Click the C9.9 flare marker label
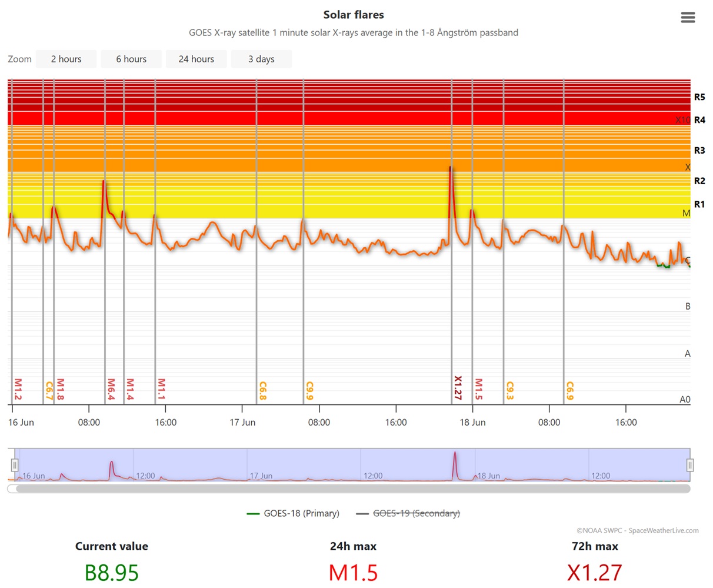Viewport: 713px width, 588px height. [309, 391]
